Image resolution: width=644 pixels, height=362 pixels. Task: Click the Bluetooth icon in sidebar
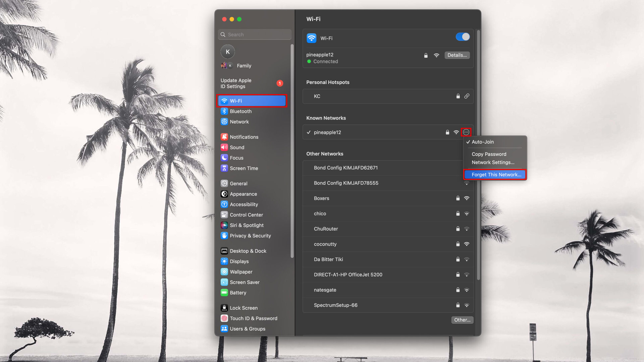[x=224, y=111]
